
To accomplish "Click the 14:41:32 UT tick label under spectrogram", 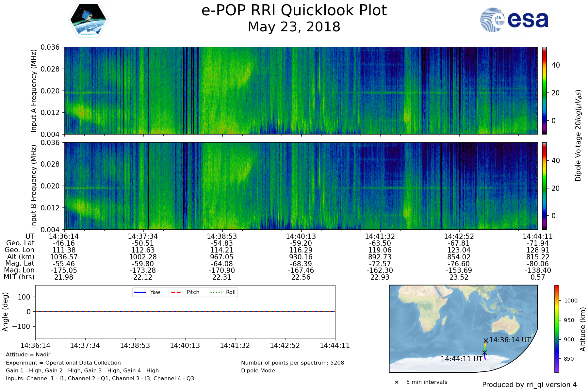I will 380,236.
